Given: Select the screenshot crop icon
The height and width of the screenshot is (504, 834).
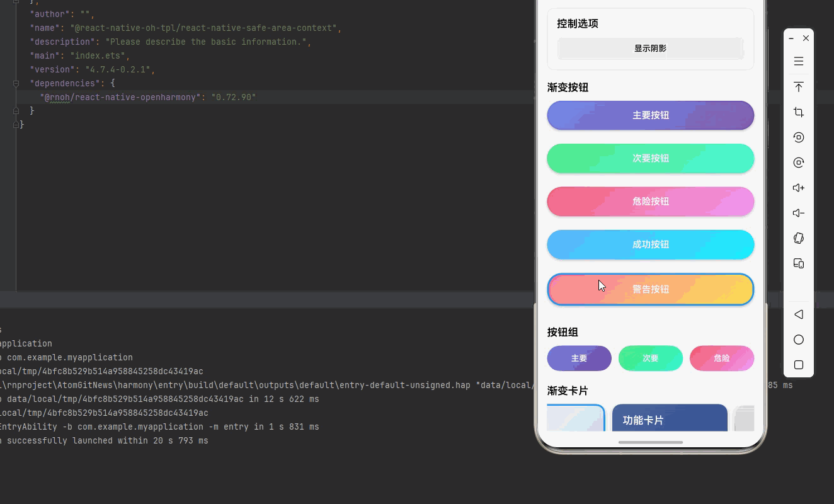Looking at the screenshot, I should pos(799,112).
